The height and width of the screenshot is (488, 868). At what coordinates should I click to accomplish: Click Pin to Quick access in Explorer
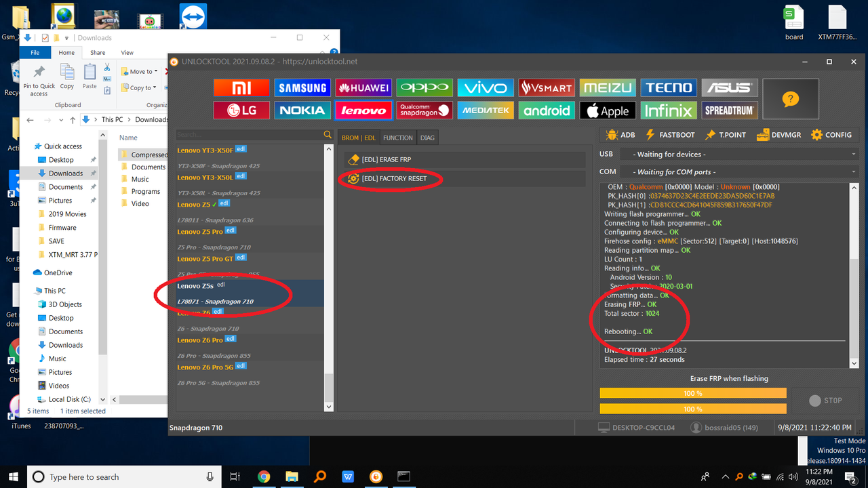(x=39, y=81)
